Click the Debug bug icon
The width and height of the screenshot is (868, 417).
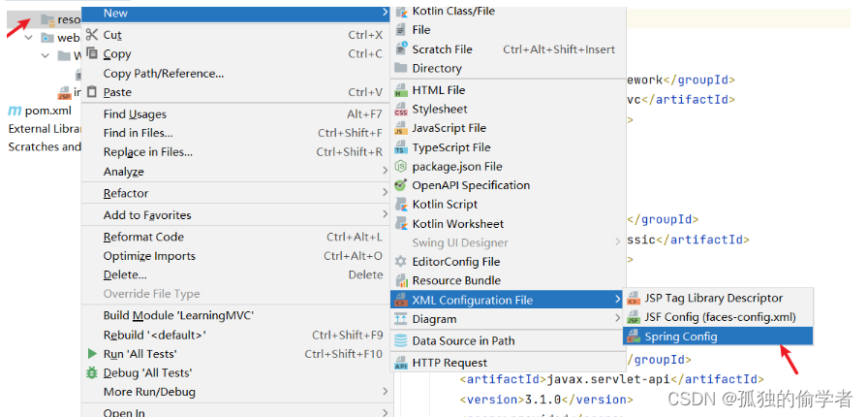[x=92, y=372]
